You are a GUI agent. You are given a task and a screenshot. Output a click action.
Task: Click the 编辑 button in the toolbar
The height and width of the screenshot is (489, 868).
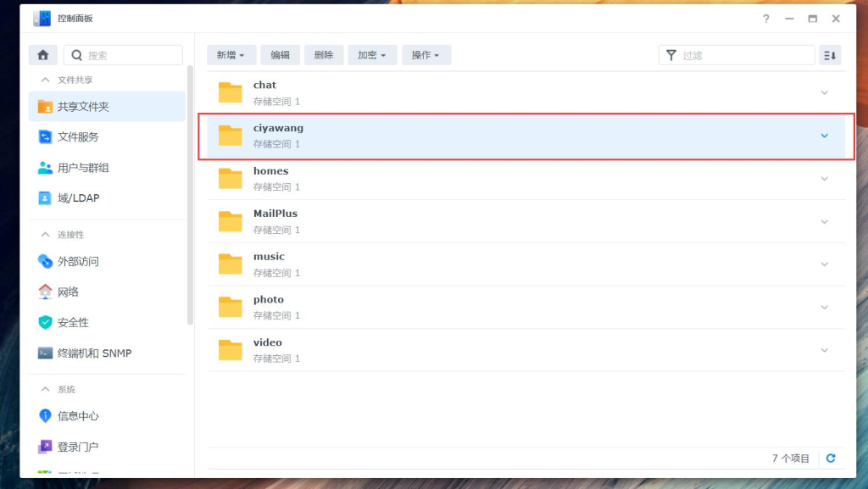click(280, 54)
